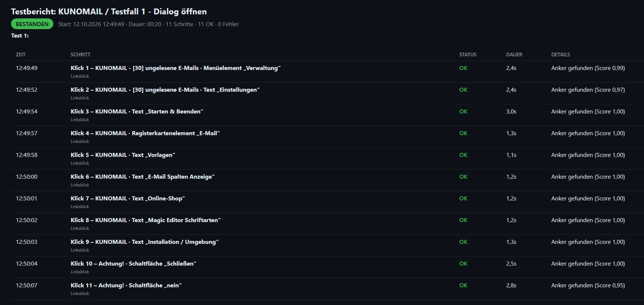Click "Linksklick" under the Klick 10 step

coord(80,272)
